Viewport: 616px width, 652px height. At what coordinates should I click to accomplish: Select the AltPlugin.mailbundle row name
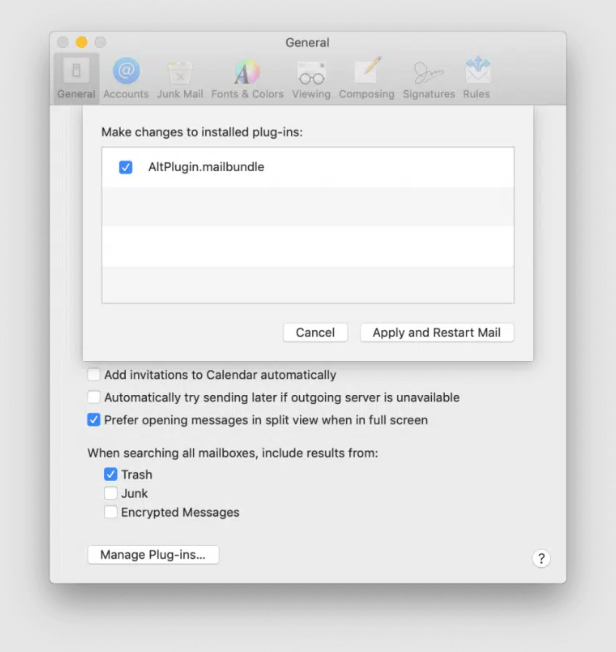206,167
